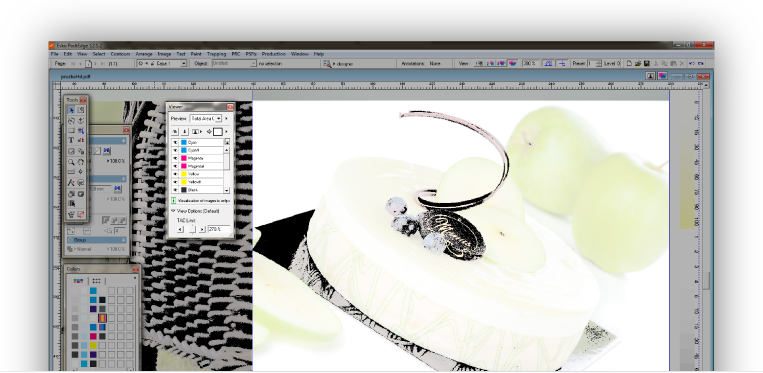Choose the magnifier Zoom tool
Screen dimensions: 763x373
(71, 162)
